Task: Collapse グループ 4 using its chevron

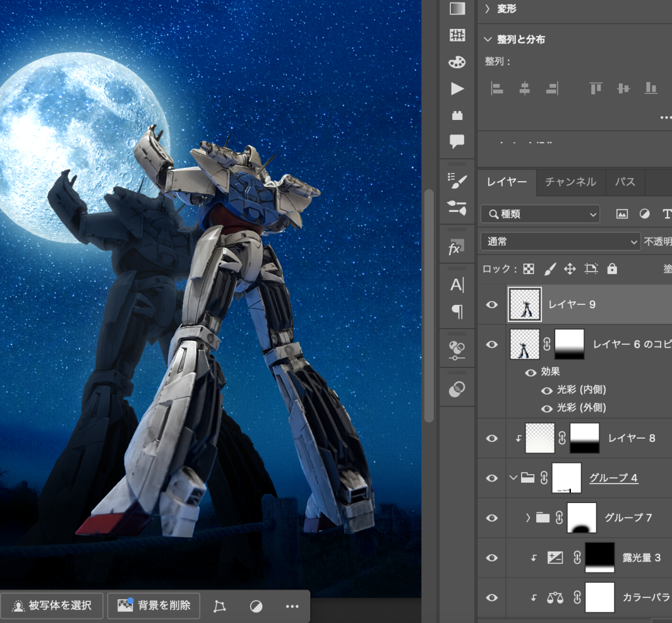Action: coord(514,478)
